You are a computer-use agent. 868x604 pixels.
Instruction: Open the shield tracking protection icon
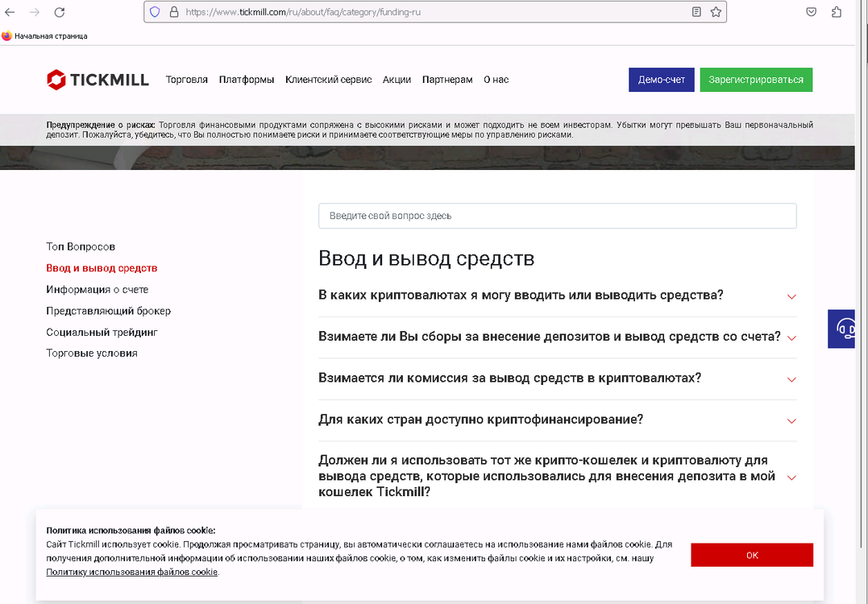tap(155, 11)
